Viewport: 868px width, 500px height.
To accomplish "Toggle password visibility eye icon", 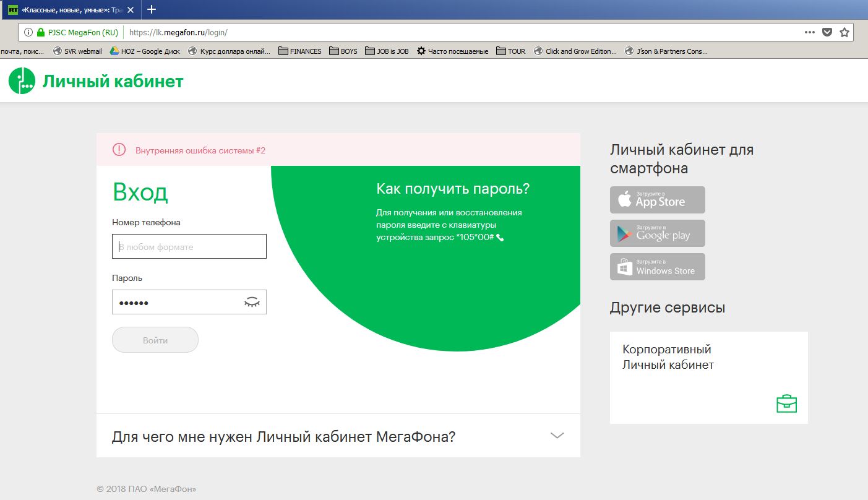I will pos(251,302).
